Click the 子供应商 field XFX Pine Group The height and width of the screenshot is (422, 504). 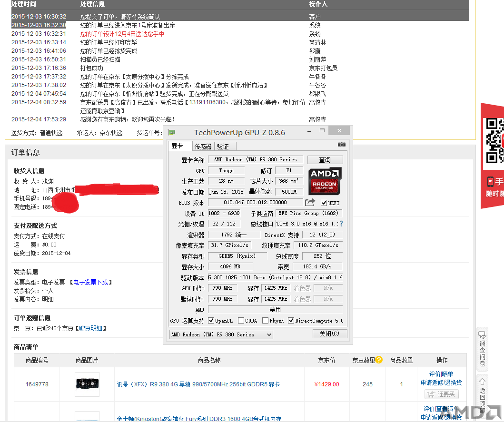[308, 213]
